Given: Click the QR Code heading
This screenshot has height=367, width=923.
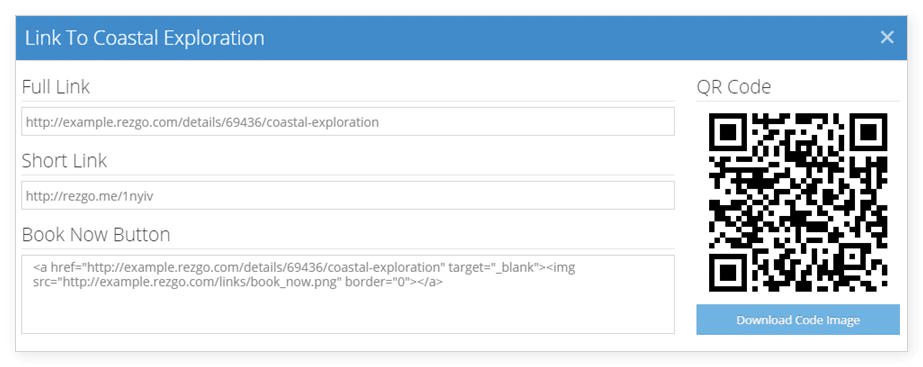Looking at the screenshot, I should (x=733, y=87).
